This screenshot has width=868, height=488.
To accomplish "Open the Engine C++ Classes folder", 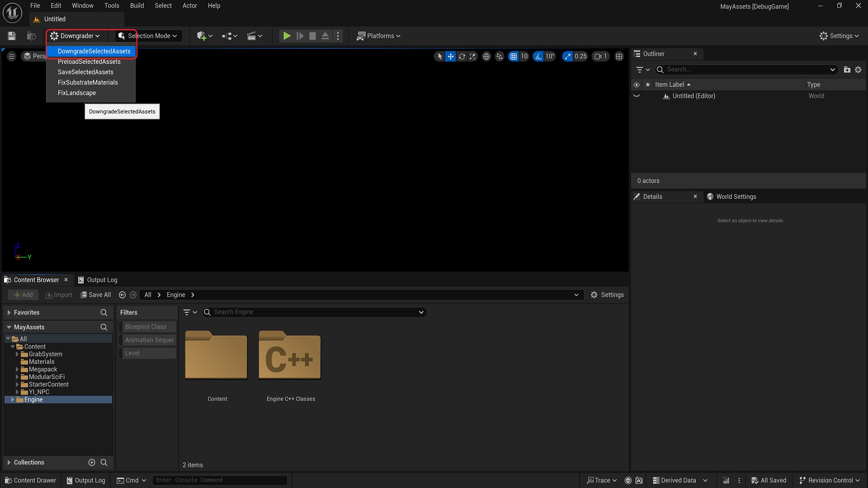I will 290,357.
